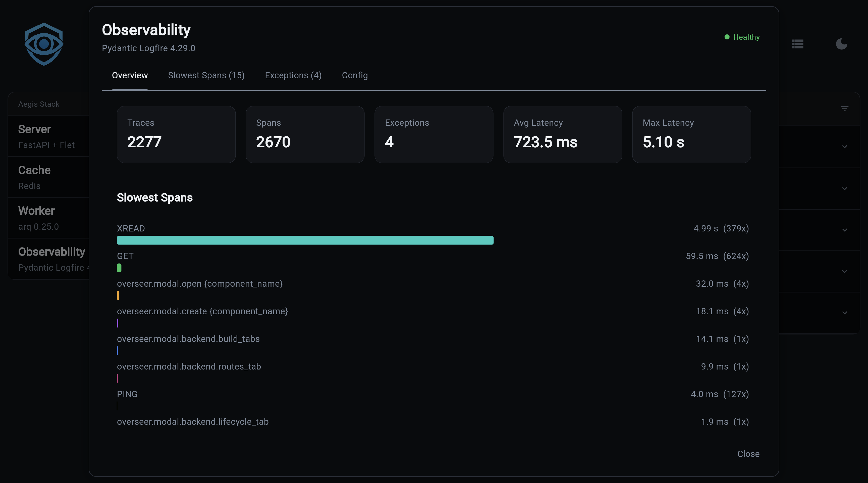Click the list view icon
This screenshot has height=483, width=868.
pos(798,44)
